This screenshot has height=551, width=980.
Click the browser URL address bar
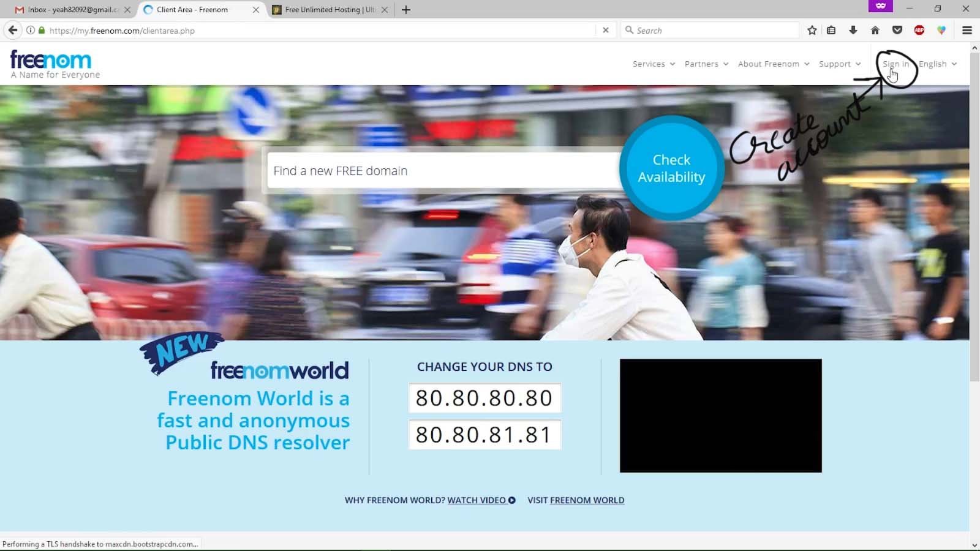pos(318,30)
